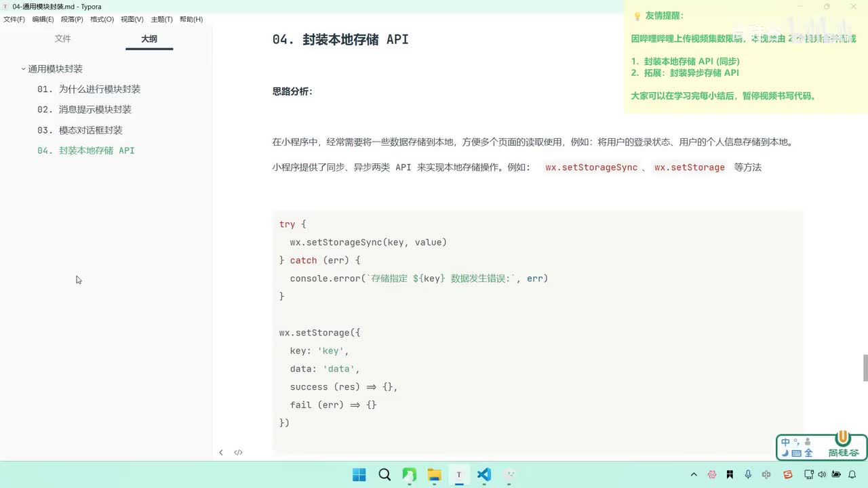Click the pink swirl tray icon
The height and width of the screenshot is (488, 868).
712,474
